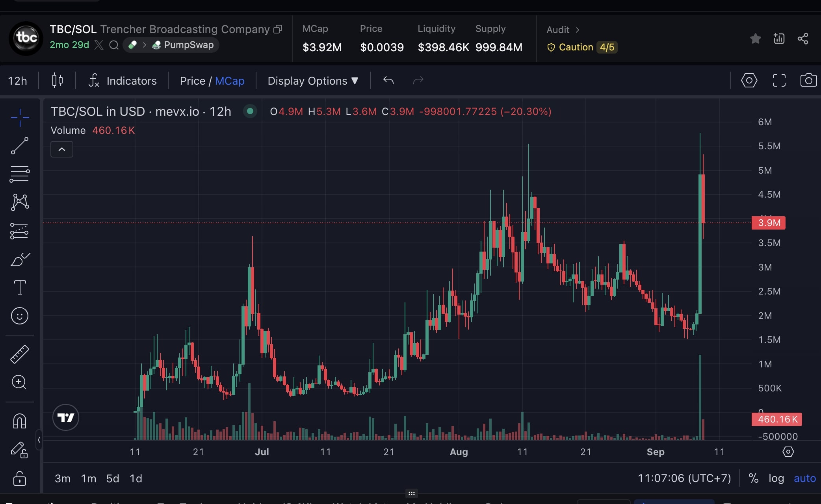Select the text annotation tool
The width and height of the screenshot is (821, 504).
pyautogui.click(x=19, y=287)
